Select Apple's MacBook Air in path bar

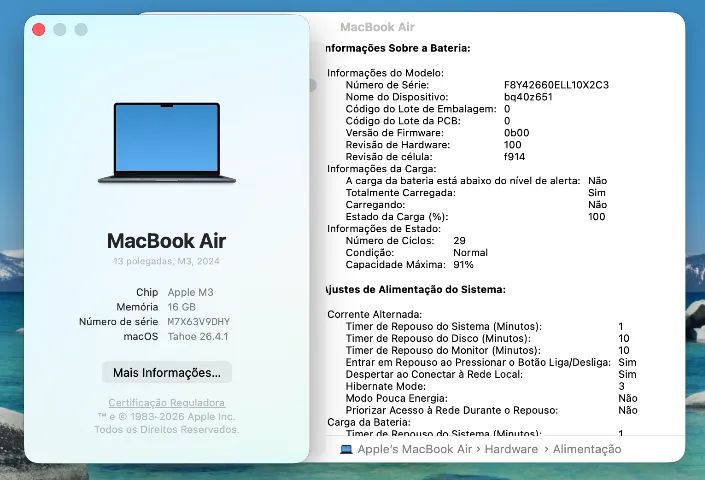[x=415, y=449]
